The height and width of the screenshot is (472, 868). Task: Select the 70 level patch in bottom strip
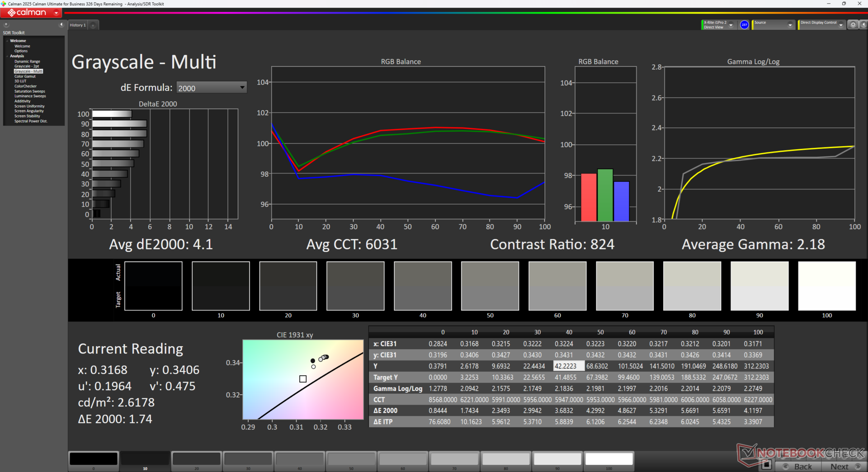pyautogui.click(x=454, y=461)
